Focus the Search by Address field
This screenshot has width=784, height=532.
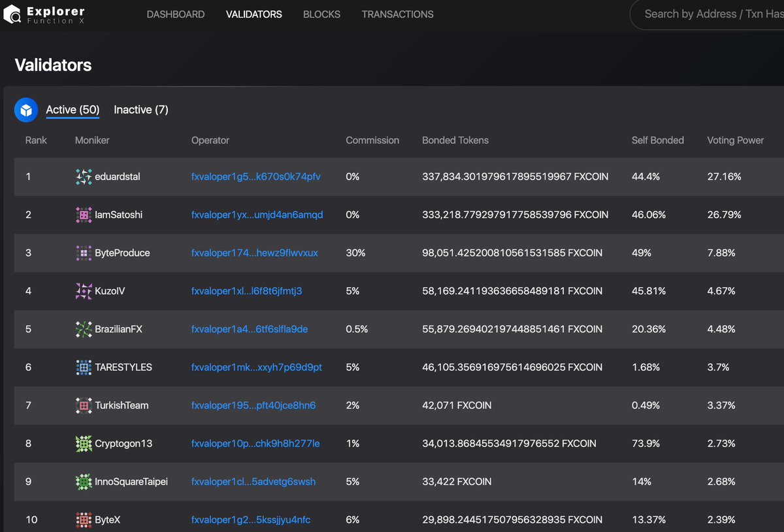pyautogui.click(x=708, y=14)
